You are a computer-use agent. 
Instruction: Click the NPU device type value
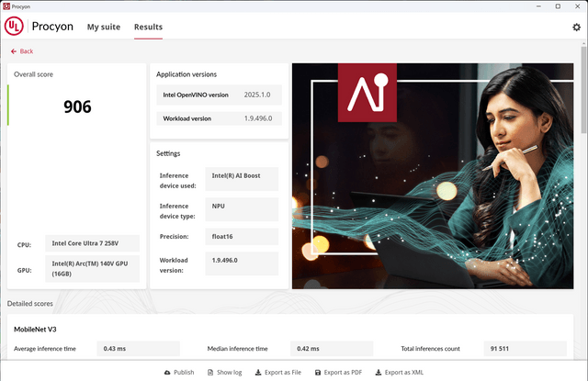[x=242, y=209]
